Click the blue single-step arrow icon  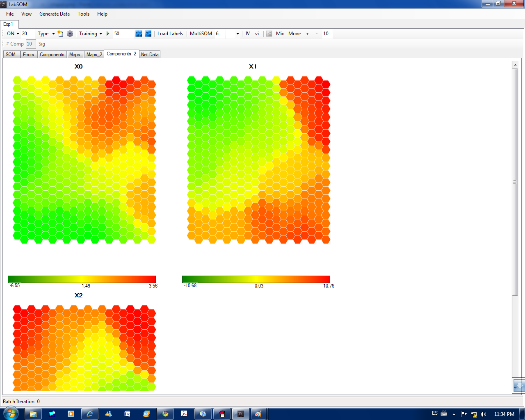[148, 34]
